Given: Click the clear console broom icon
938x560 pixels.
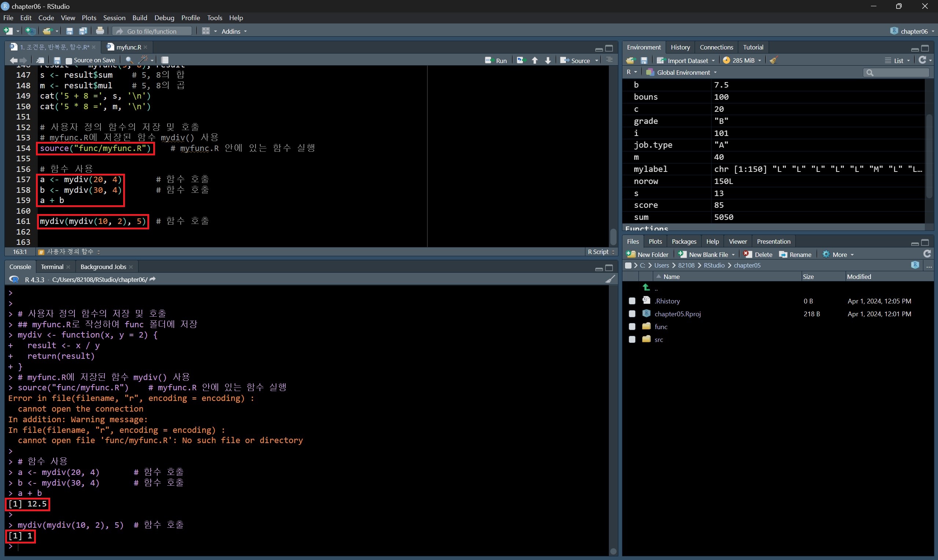Looking at the screenshot, I should [x=610, y=279].
